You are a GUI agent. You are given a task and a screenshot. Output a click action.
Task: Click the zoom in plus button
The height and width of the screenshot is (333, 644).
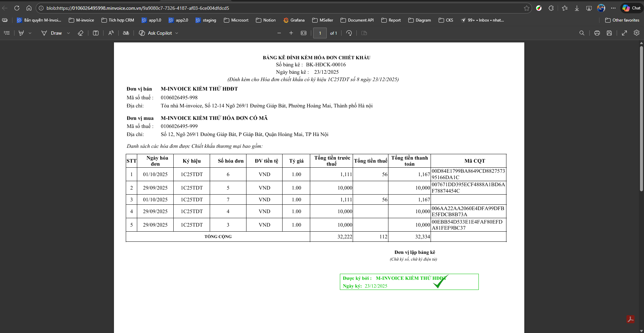tap(291, 33)
